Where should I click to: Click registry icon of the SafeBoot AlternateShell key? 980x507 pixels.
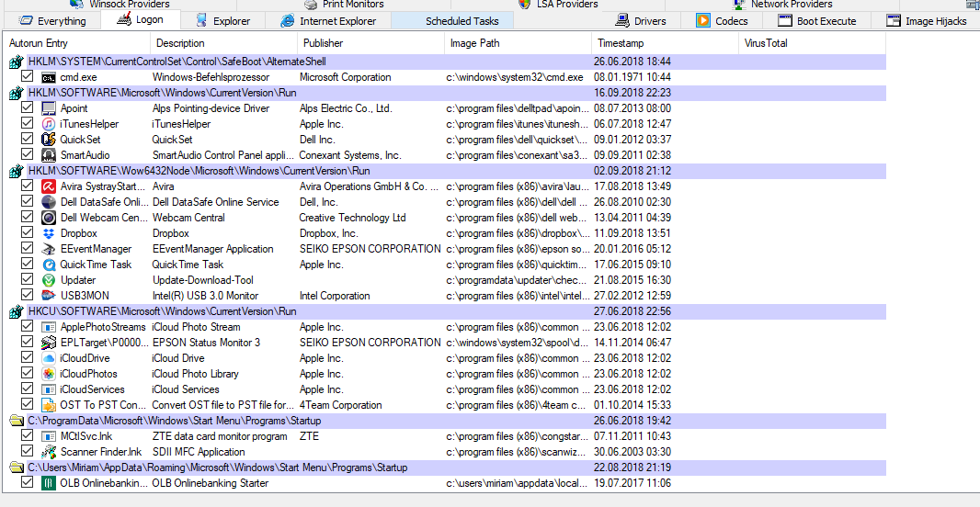point(16,62)
